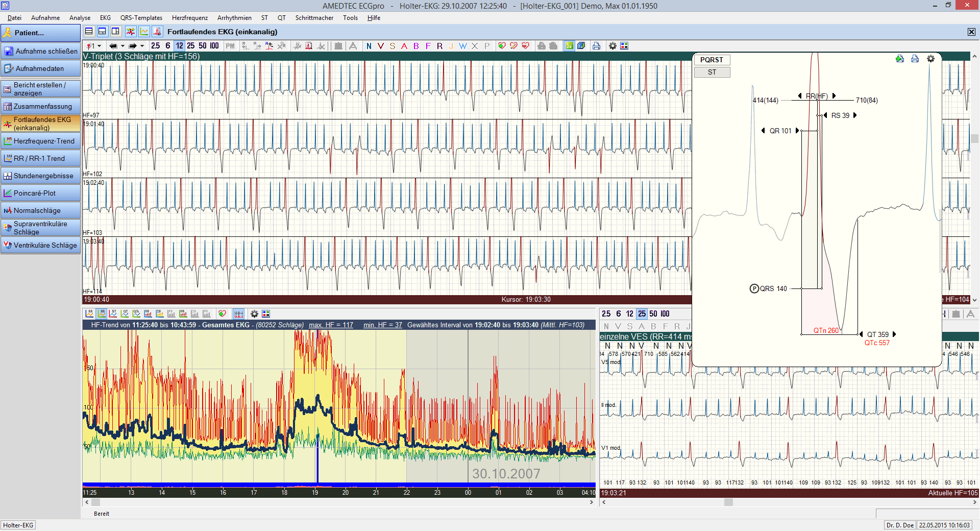Image resolution: width=980 pixels, height=531 pixels.
Task: Mark beat as ventricular V
Action: (x=380, y=46)
